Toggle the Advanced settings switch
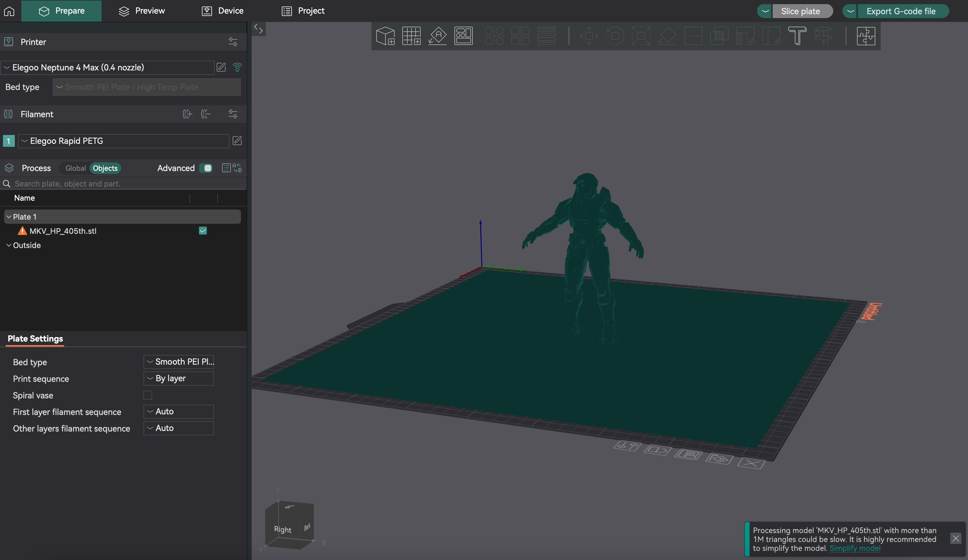The width and height of the screenshot is (968, 560). [x=206, y=168]
